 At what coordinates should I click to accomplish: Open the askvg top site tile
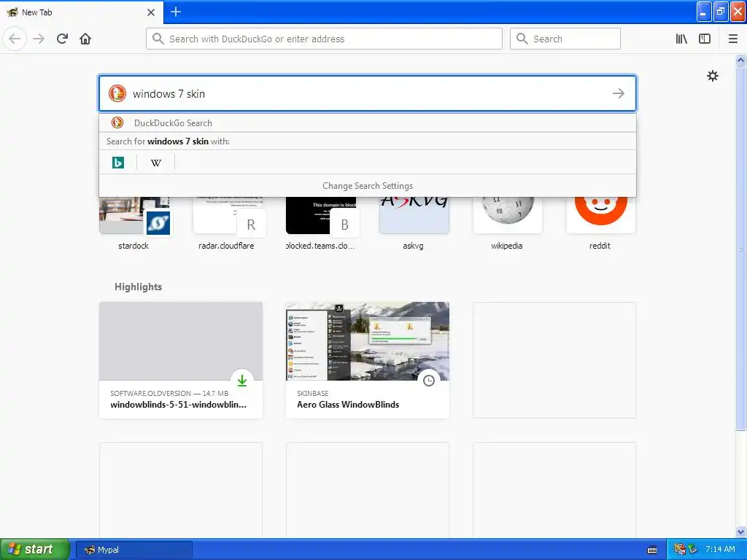click(x=414, y=224)
